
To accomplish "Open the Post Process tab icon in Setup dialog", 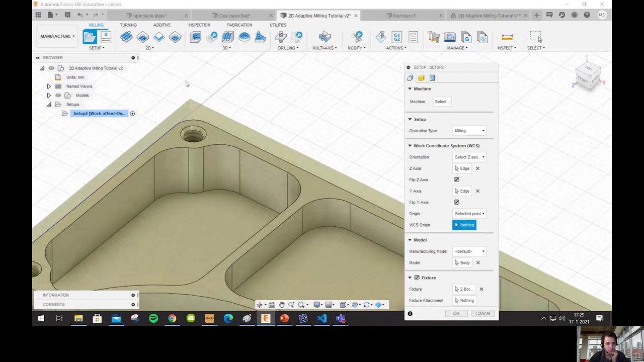I will pos(432,78).
